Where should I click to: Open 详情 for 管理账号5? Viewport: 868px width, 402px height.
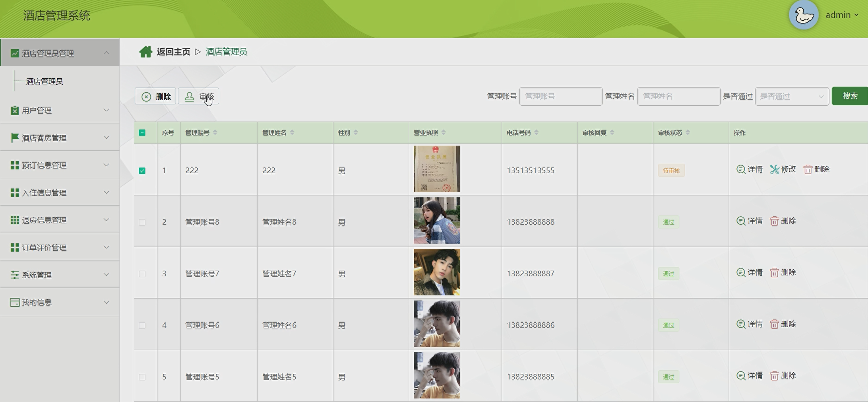(750, 376)
